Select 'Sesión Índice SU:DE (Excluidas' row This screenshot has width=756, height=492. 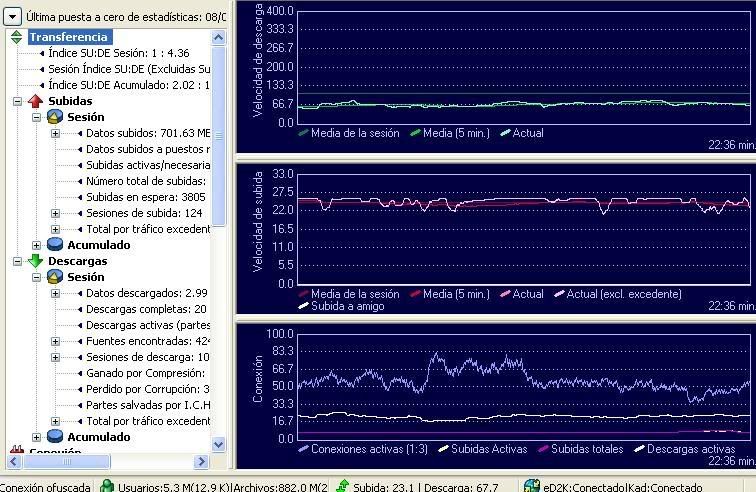click(129, 69)
